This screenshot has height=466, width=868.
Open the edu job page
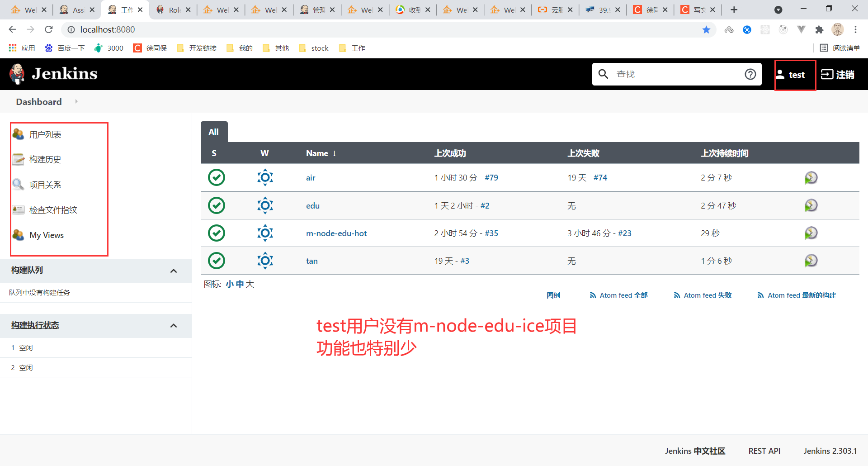point(312,205)
